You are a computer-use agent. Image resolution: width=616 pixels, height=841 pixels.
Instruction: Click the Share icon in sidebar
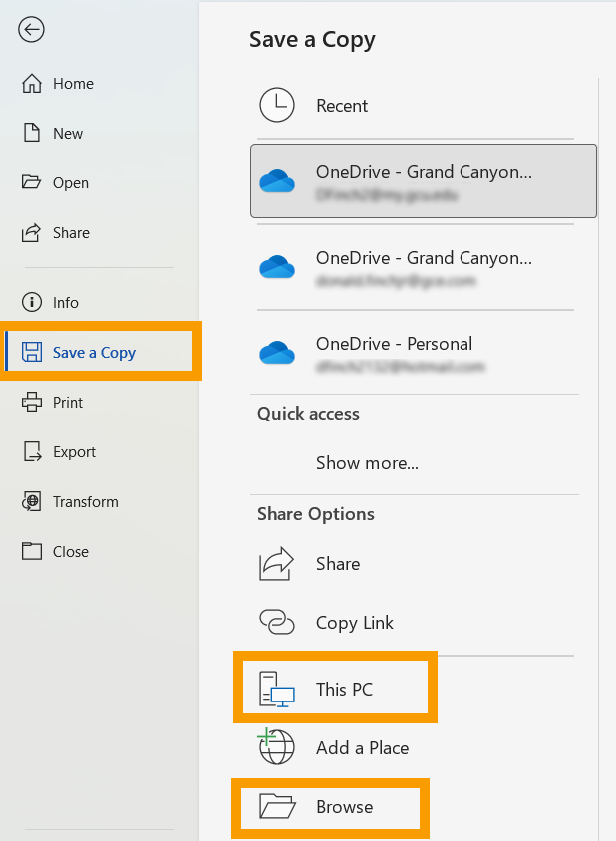pyautogui.click(x=32, y=233)
